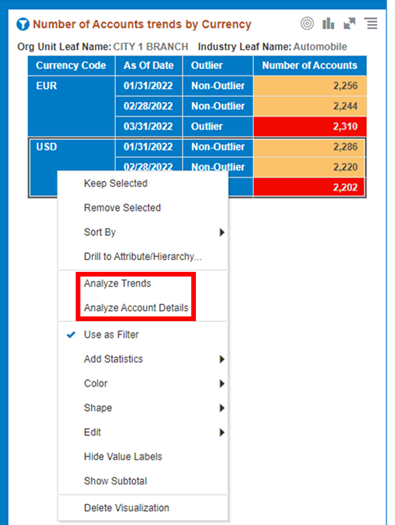Open the visualization hamburger menu icon
The image size is (395, 525).
click(x=372, y=24)
